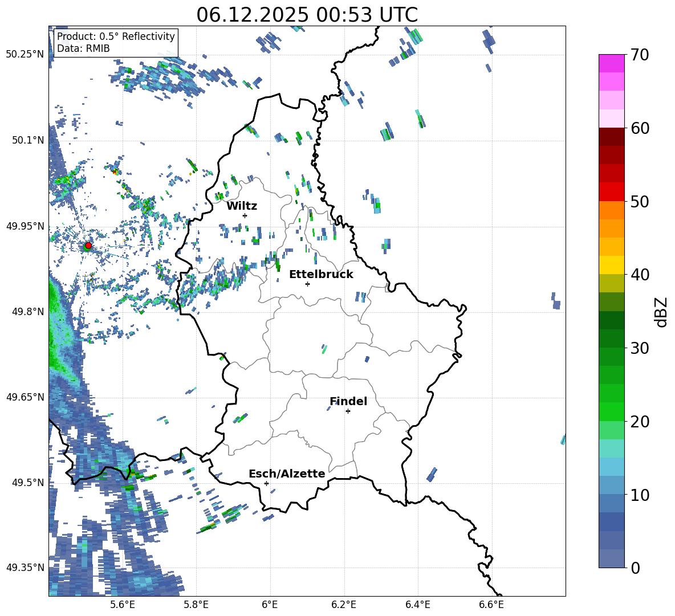
Task: Click the magenta top segment of colorbar
Action: point(612,63)
